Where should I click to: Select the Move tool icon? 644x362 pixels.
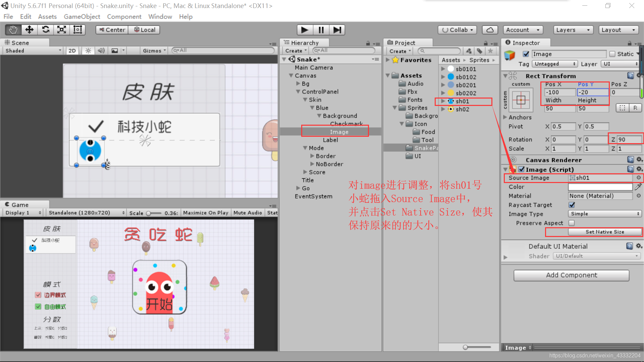click(x=29, y=29)
